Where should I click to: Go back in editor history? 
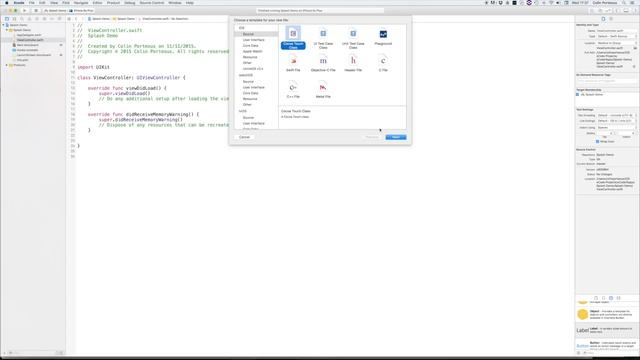coord(76,19)
